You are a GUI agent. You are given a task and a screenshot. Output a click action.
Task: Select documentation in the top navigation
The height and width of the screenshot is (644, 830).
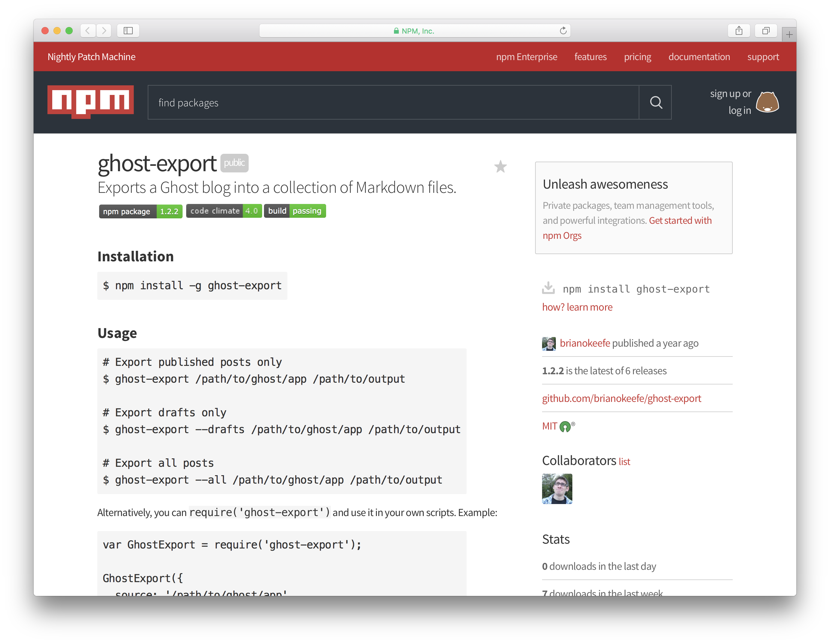[x=699, y=57]
